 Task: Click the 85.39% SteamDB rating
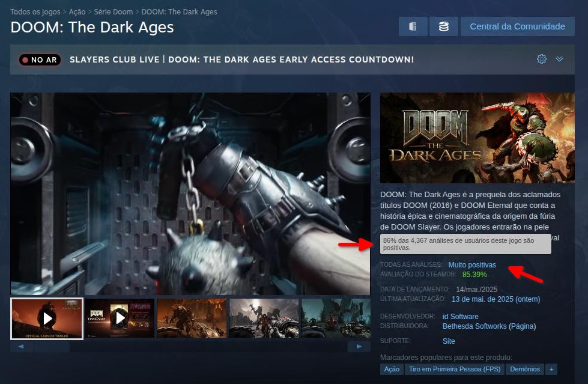474,275
